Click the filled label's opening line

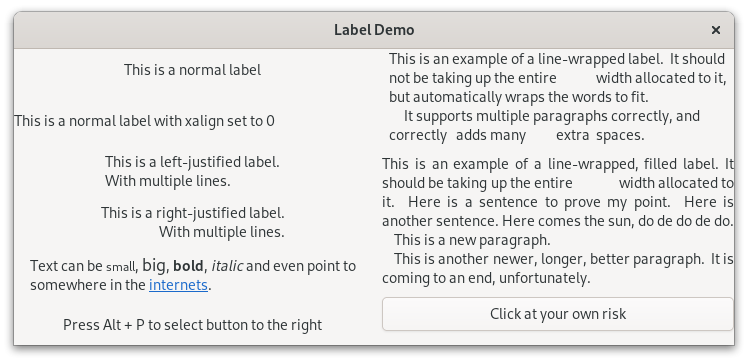tap(558, 164)
